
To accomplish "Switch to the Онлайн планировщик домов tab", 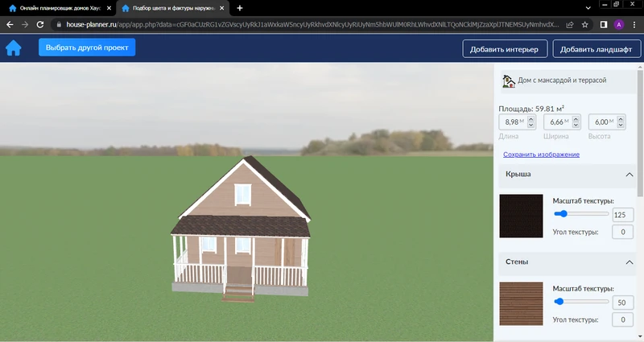I will pos(53,8).
